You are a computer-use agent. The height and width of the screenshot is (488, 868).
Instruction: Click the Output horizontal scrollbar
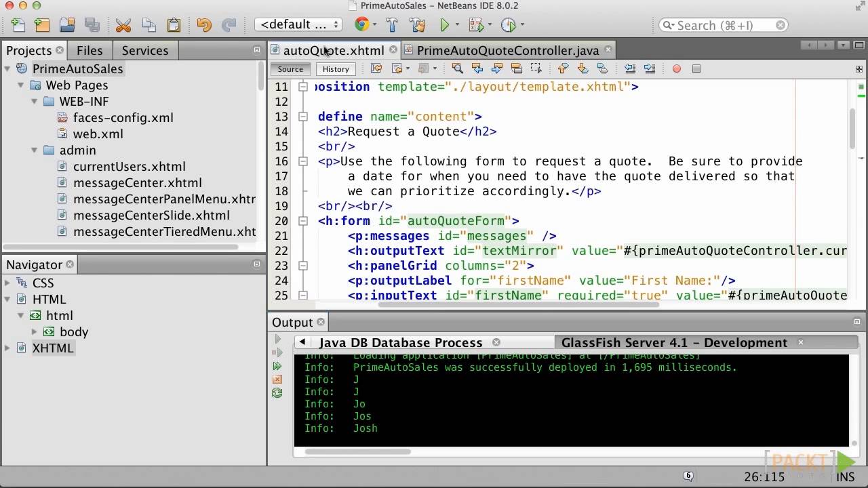(x=357, y=451)
